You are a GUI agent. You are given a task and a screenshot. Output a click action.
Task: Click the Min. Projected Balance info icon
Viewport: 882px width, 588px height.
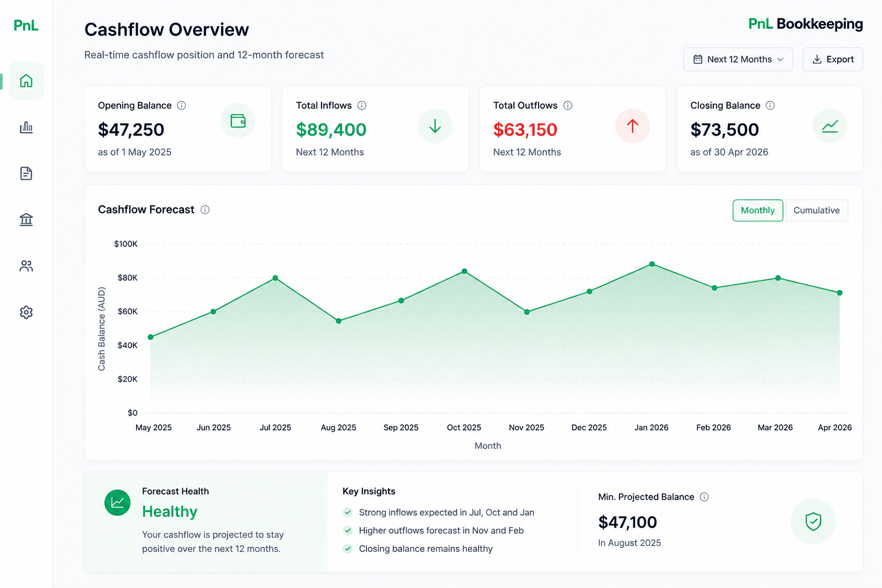705,497
